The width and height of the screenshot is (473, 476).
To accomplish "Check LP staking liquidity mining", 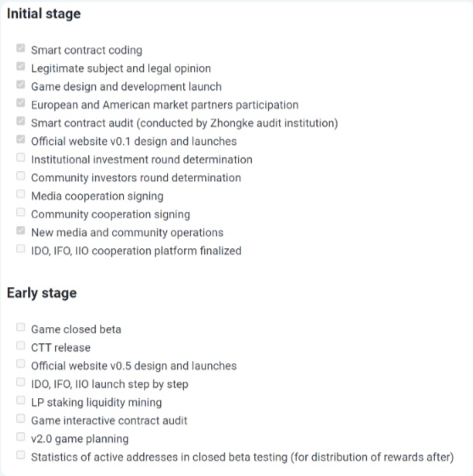I will click(x=20, y=400).
